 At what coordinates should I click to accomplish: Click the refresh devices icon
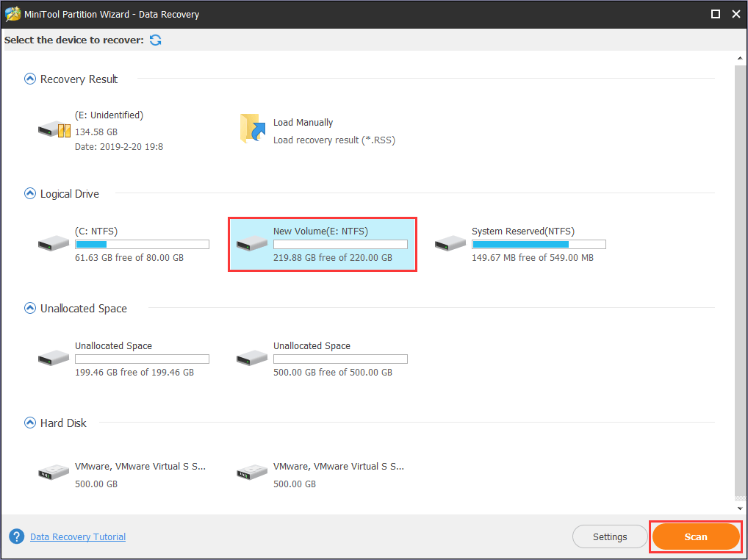154,40
